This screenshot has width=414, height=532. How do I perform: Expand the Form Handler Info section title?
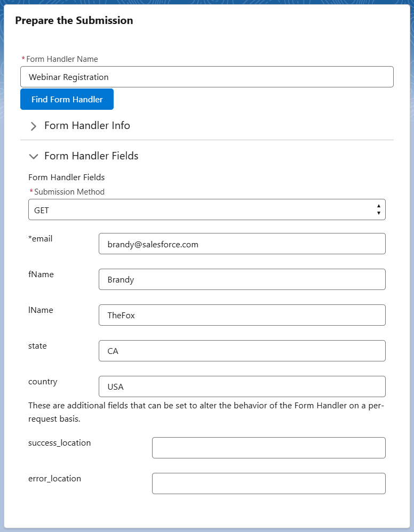pos(87,125)
